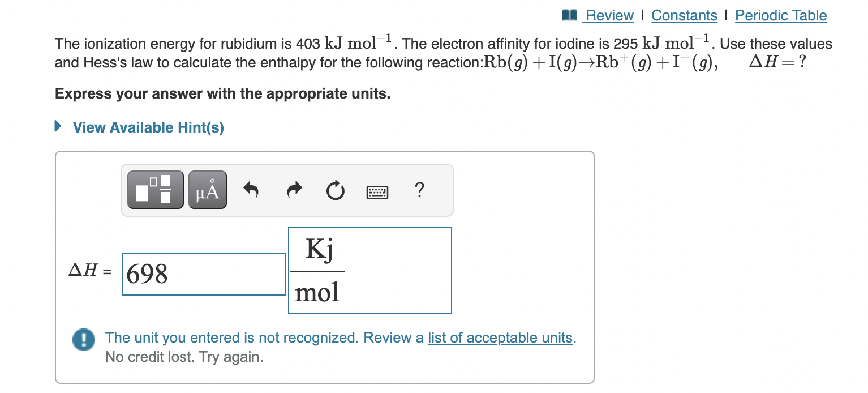Screen dimensions: 868x393
Task: Select the toolbar area above the answer boxes
Action: [x=286, y=190]
